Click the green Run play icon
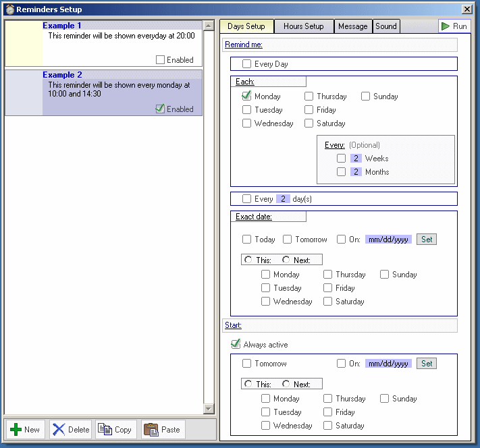 point(445,26)
